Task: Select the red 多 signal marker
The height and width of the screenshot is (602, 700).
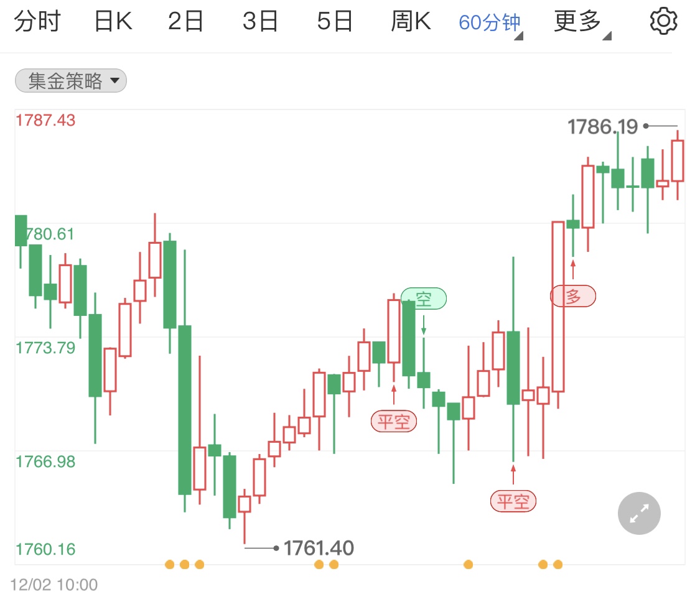Action: (x=572, y=296)
